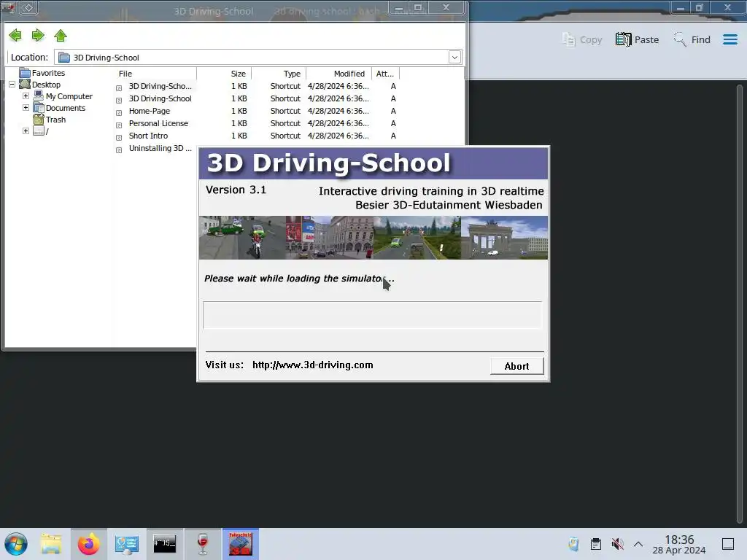Click the www.3d-driving.com URL
This screenshot has width=747, height=560.
coord(312,365)
